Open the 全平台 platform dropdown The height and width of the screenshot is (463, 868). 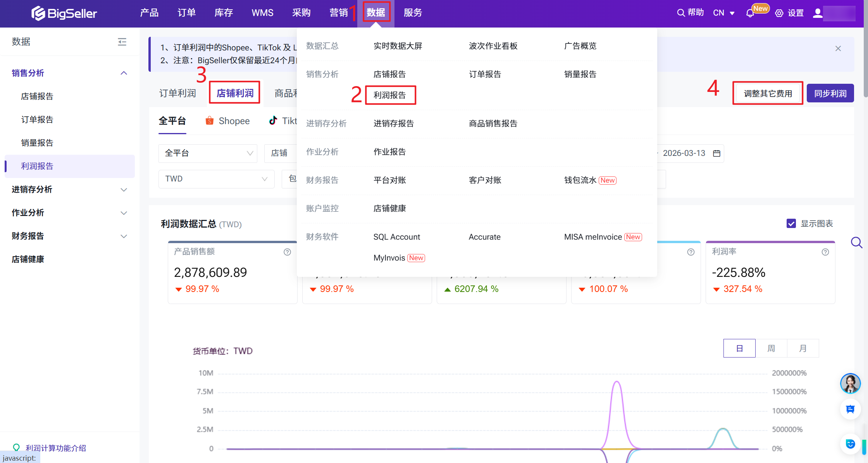(x=208, y=153)
